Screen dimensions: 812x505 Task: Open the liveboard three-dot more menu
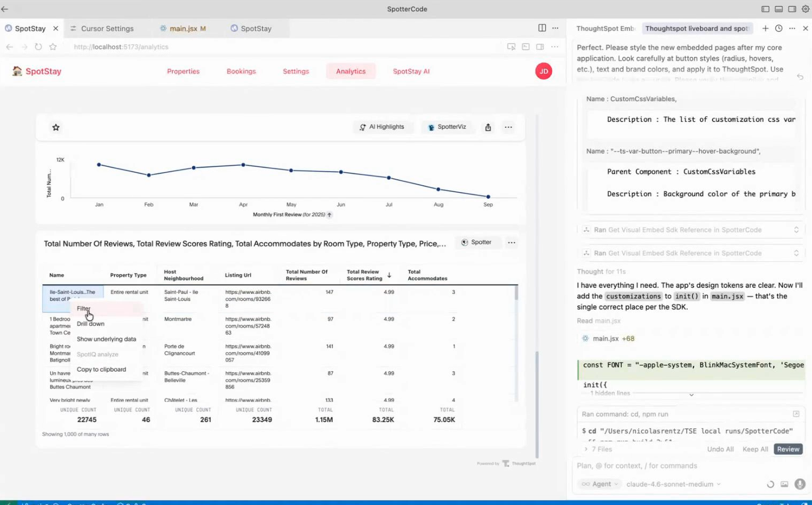(x=508, y=127)
